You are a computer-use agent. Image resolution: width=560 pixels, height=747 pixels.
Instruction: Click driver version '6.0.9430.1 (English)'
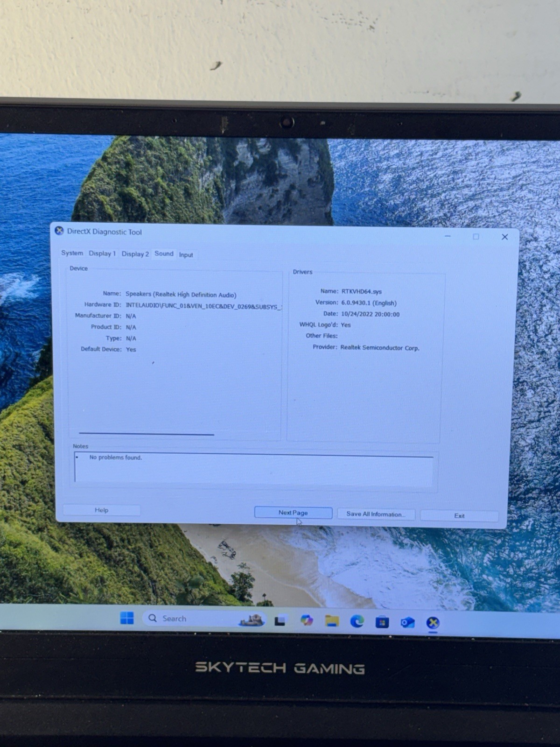(x=369, y=303)
